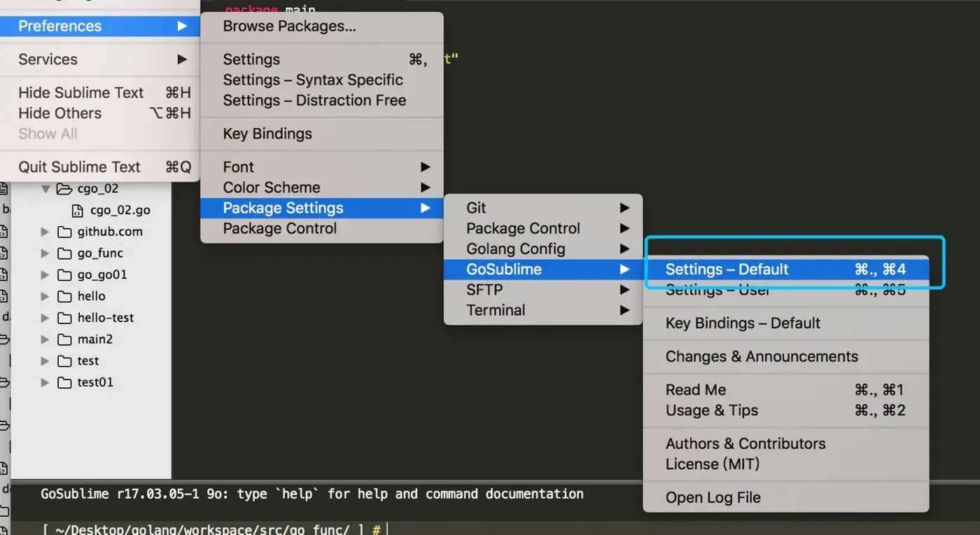Expand Golang Config settings
Viewport: 980px width, 535px height.
(x=543, y=249)
